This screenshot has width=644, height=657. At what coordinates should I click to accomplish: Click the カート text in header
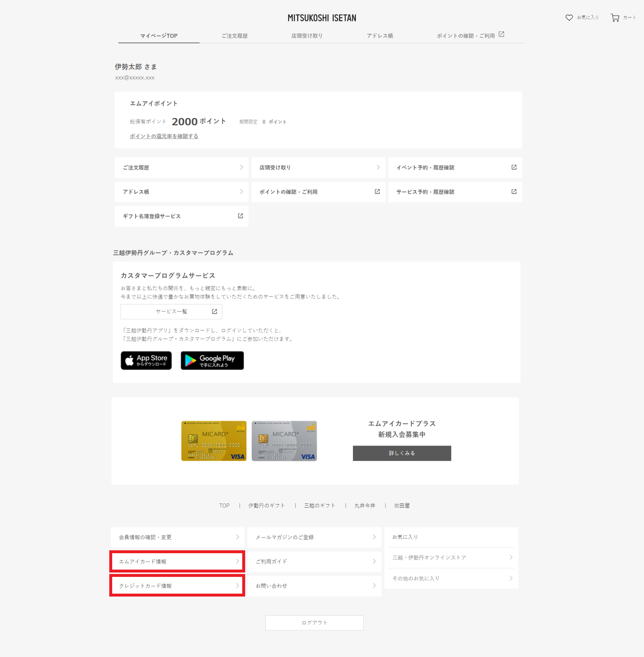[x=629, y=17]
